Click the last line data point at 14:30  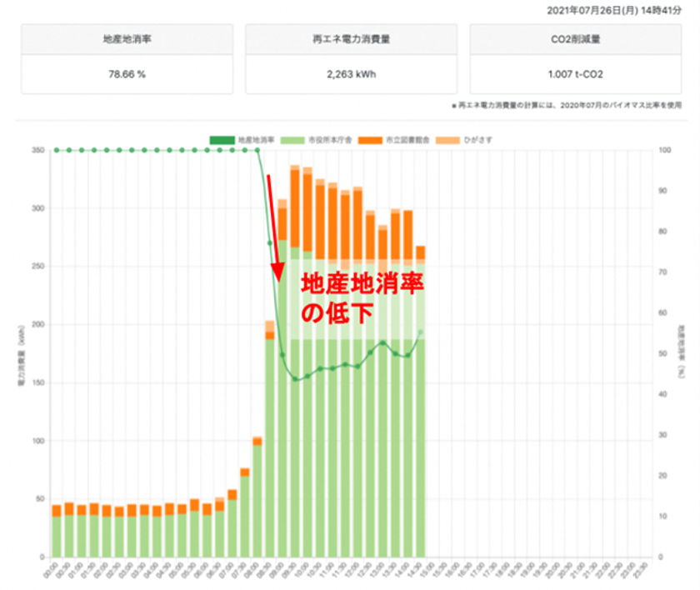420,332
